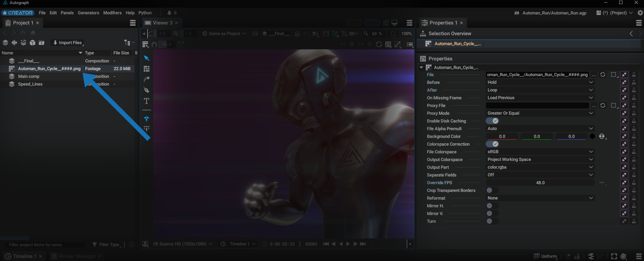Toggle fullscreen icon in bottom status bar
This screenshot has width=644, height=261.
(x=614, y=256)
